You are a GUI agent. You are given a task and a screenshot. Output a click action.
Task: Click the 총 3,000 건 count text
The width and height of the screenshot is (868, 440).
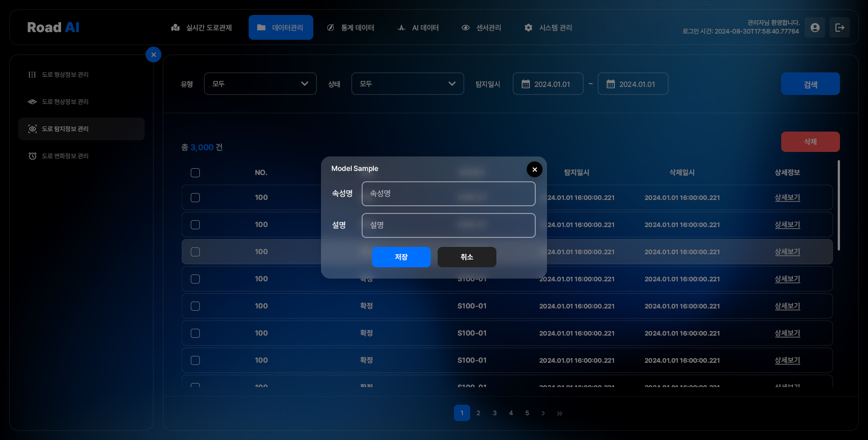click(x=202, y=147)
